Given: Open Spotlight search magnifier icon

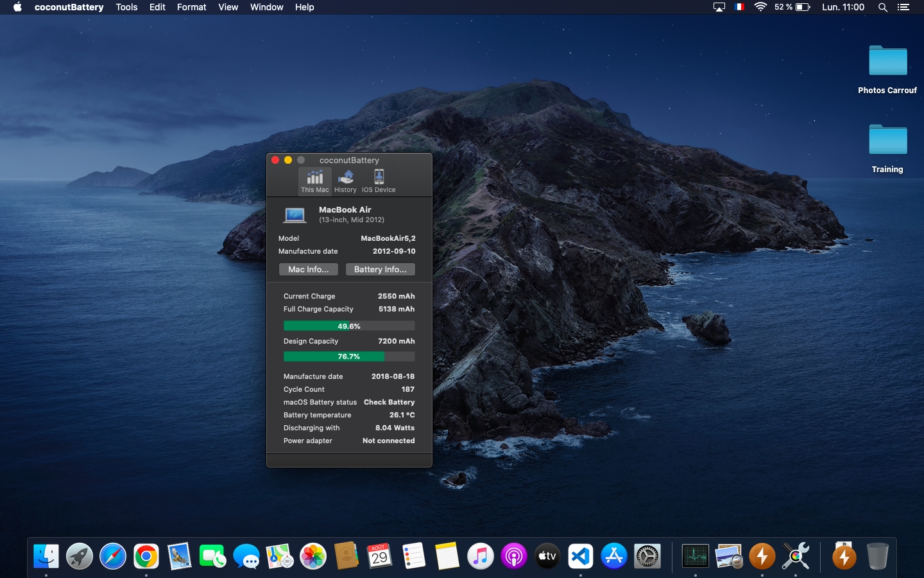Looking at the screenshot, I should 883,7.
